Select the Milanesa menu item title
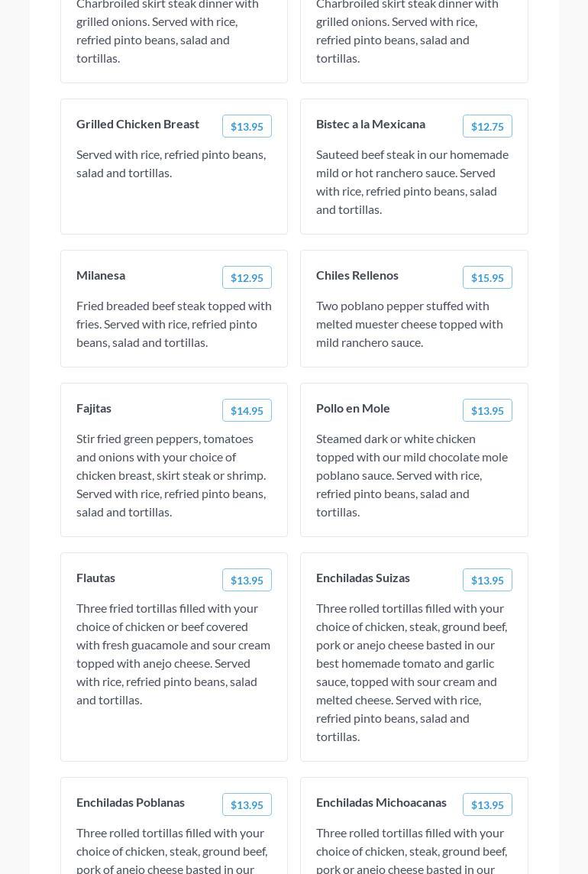The width and height of the screenshot is (588, 874). pyautogui.click(x=101, y=275)
